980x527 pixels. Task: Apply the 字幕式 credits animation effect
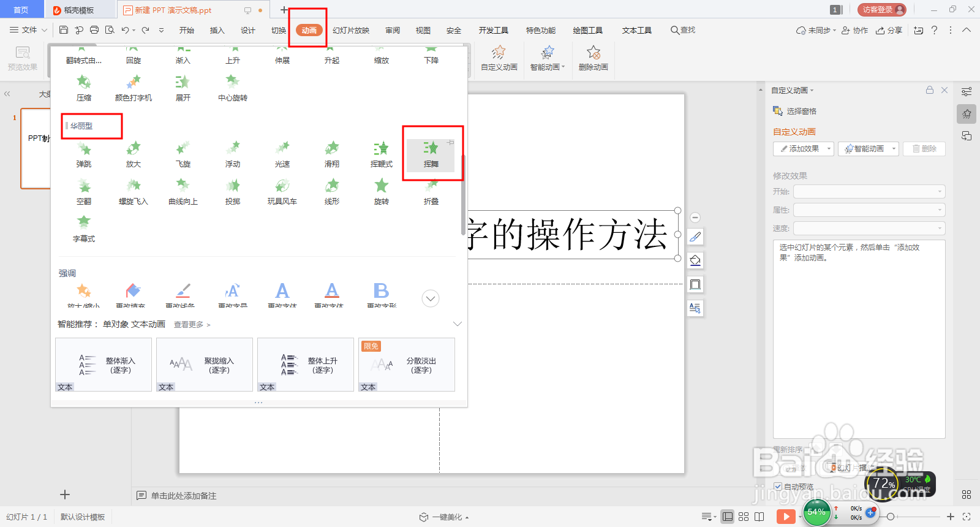pos(84,229)
